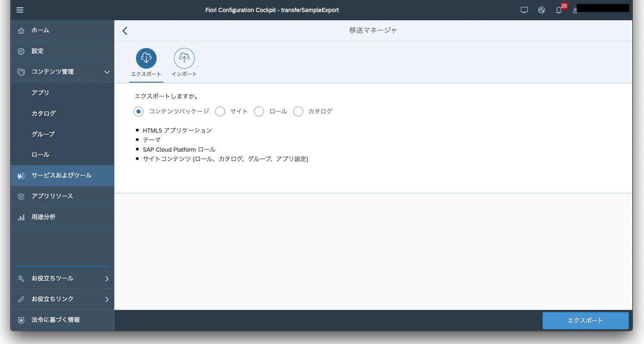Open アプリ in the sidebar

coord(63,92)
